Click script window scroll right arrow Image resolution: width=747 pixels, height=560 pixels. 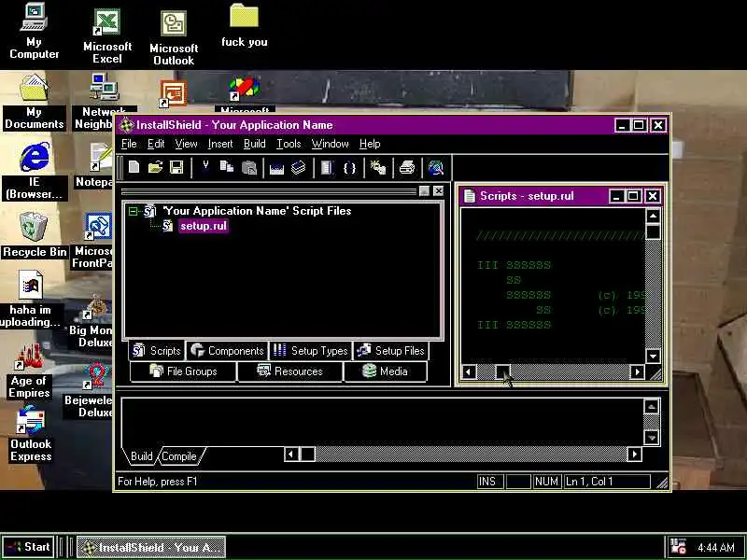[637, 371]
